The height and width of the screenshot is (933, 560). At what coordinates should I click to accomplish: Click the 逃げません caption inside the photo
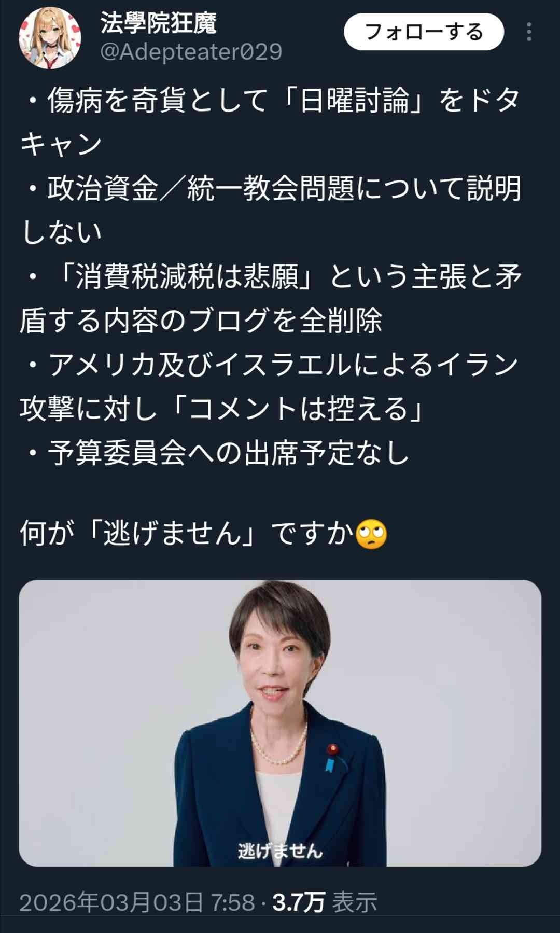[280, 851]
